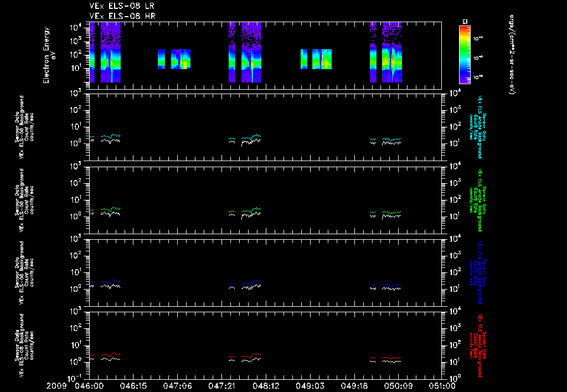Viewport: 567px width, 392px height.
Task: Click the green "Anode Background Count Rate" right-side label
Action: pos(478,200)
